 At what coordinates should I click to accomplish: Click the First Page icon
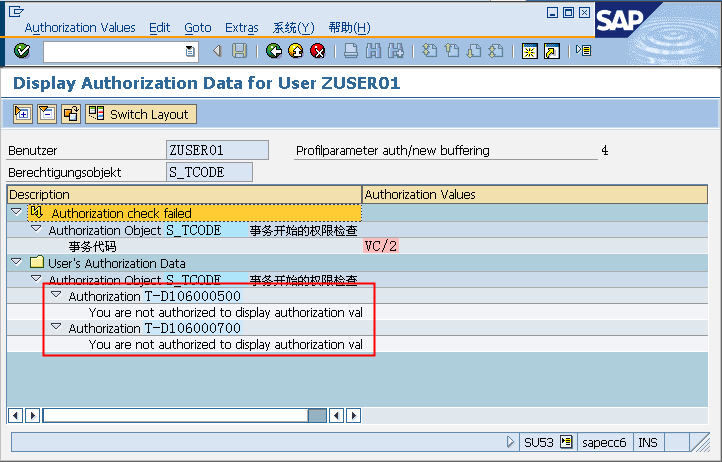click(430, 51)
